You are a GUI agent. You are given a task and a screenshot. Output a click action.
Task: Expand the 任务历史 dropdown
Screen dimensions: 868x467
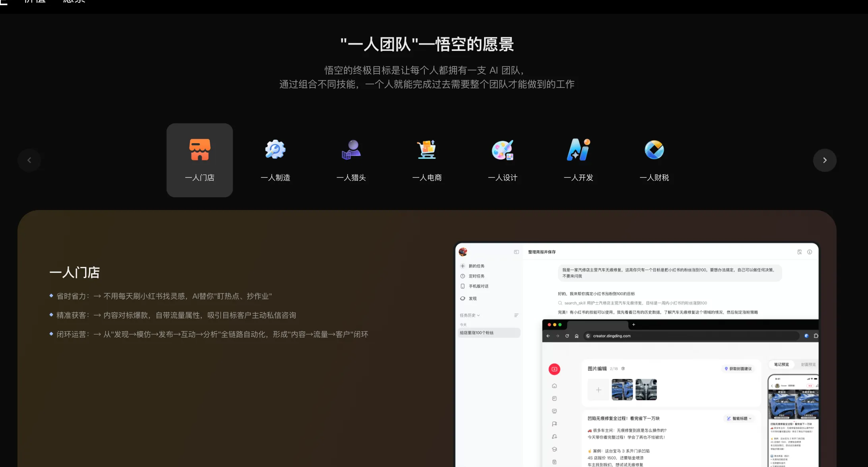click(470, 315)
